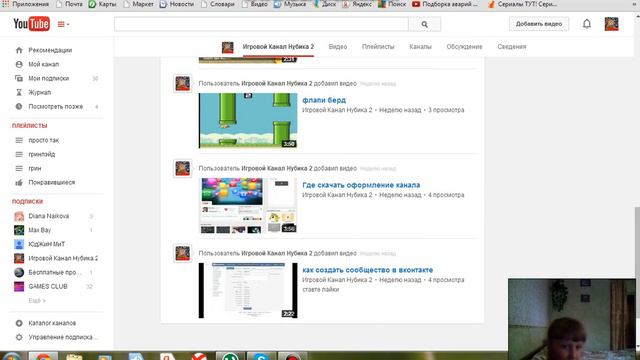The width and height of the screenshot is (640, 360).
Task: Play Где скачать оформление канала thumbnail
Action: tap(248, 205)
